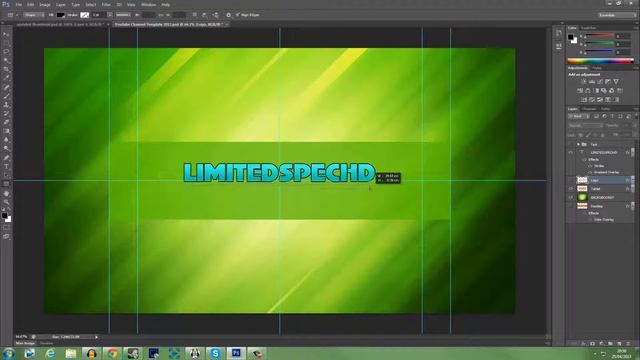Select the Lasso tool
The image size is (640, 360).
tap(6, 52)
